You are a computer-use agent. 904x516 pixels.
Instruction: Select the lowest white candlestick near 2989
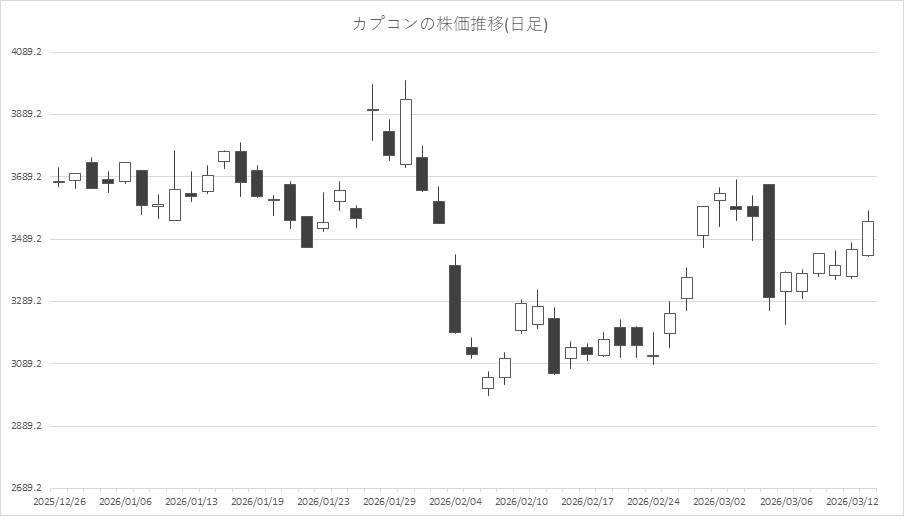[488, 382]
